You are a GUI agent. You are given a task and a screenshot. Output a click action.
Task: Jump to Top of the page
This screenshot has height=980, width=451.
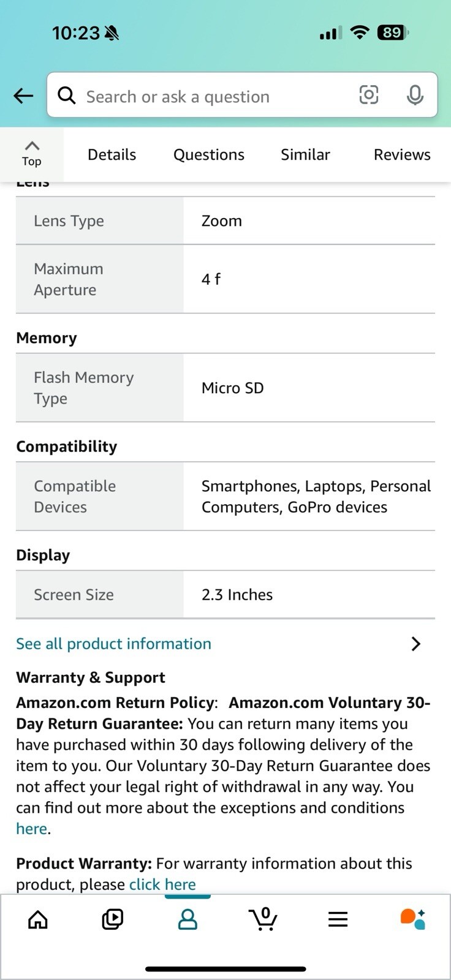(32, 154)
